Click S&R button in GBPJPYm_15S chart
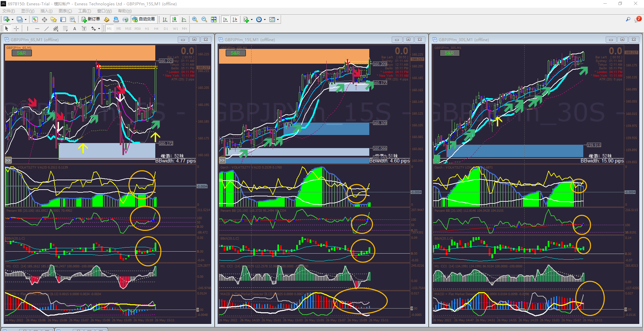644x331 pixels. click(x=235, y=53)
